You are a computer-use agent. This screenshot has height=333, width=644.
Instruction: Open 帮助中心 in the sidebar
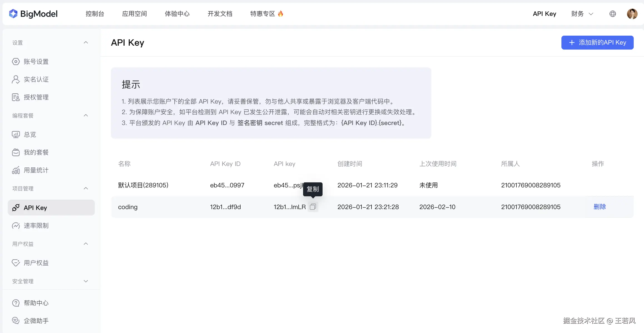click(x=36, y=303)
